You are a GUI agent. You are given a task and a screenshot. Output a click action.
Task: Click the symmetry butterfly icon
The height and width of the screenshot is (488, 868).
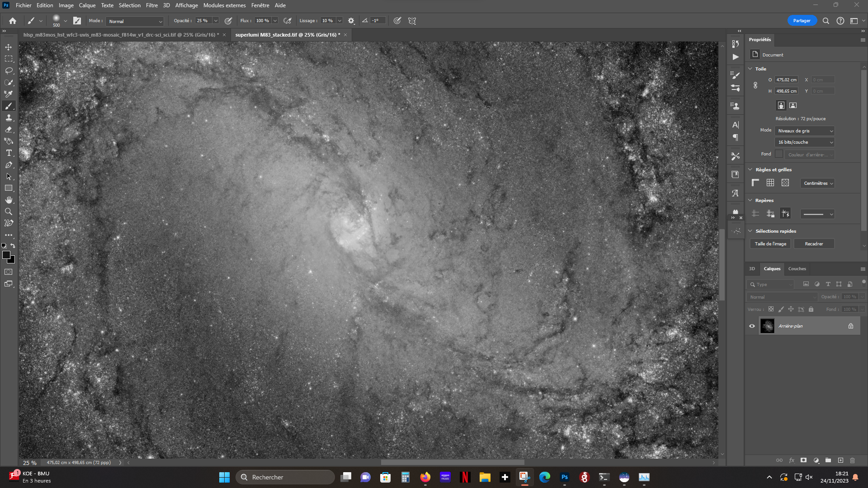coord(412,21)
